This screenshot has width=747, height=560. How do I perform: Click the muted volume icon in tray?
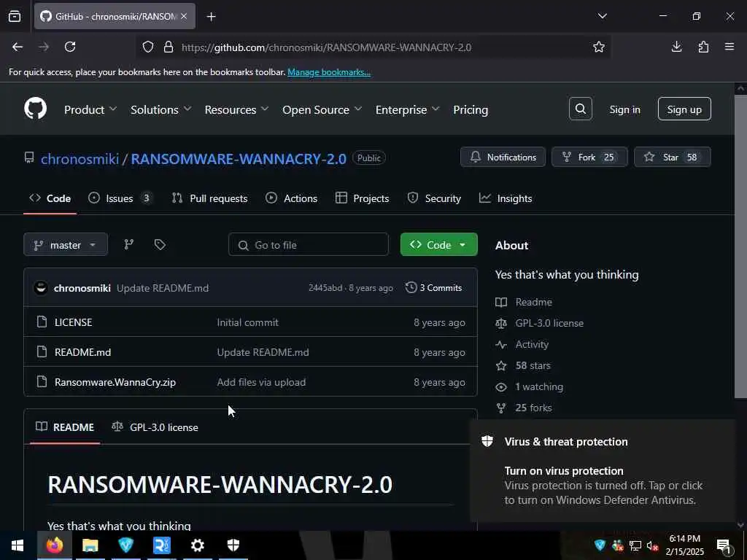[652, 545]
